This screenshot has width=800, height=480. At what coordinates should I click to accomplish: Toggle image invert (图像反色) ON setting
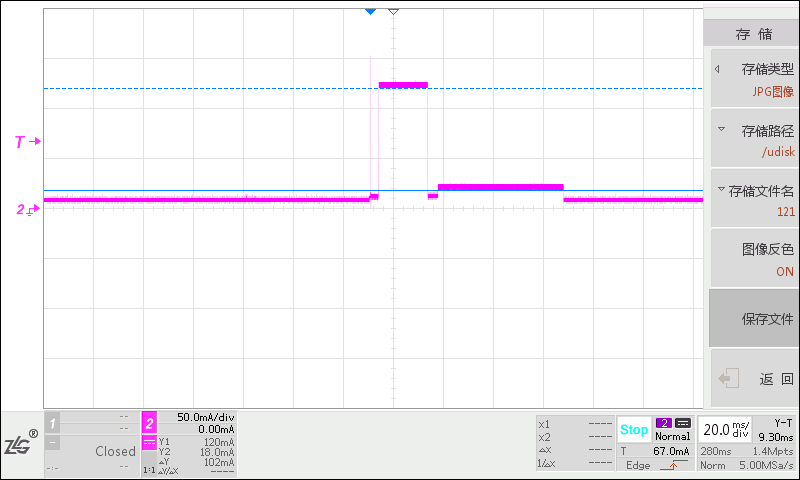(755, 260)
